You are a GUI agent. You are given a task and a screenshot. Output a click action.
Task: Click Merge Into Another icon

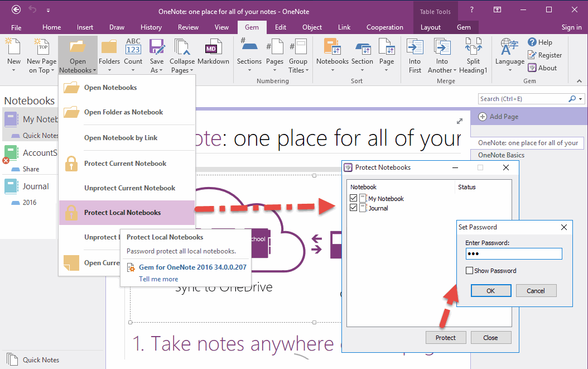point(442,46)
